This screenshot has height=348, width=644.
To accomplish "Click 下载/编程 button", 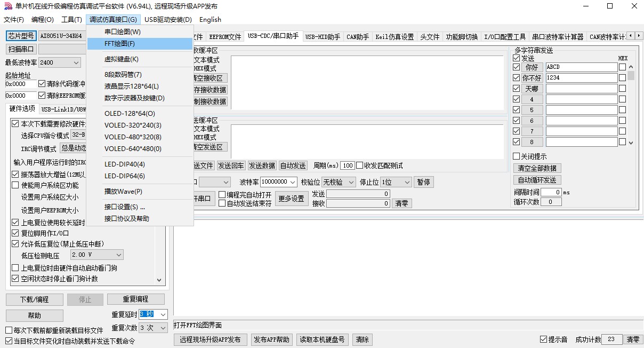I will click(34, 299).
